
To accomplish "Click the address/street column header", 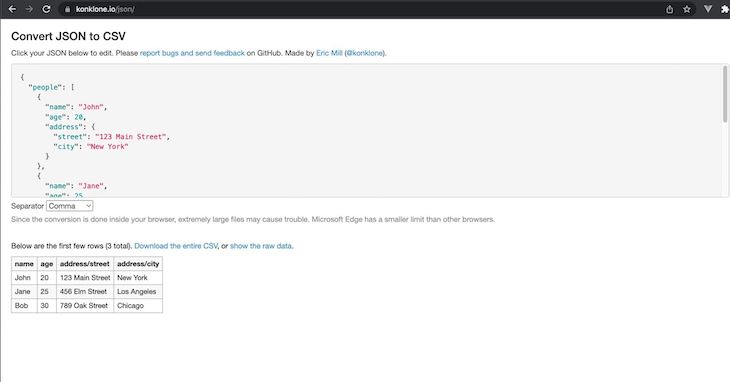I will tap(85, 264).
